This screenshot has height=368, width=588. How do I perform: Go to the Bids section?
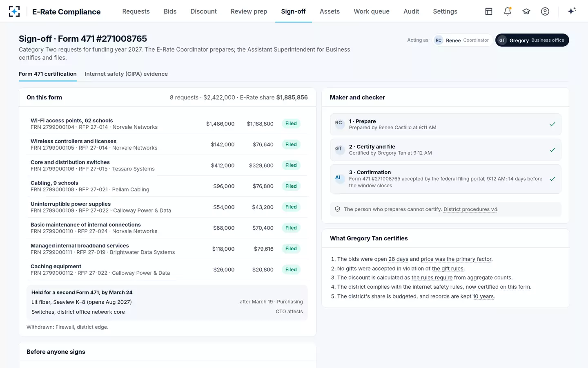pyautogui.click(x=170, y=11)
